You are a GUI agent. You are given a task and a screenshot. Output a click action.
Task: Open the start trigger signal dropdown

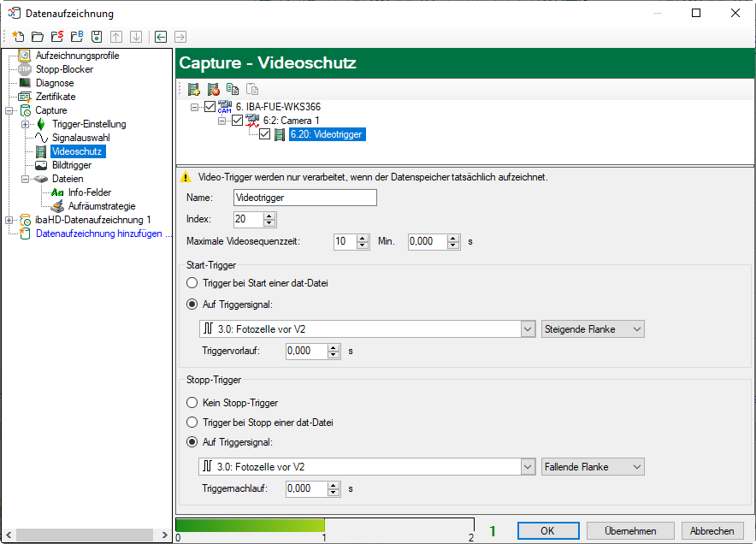pyautogui.click(x=527, y=329)
